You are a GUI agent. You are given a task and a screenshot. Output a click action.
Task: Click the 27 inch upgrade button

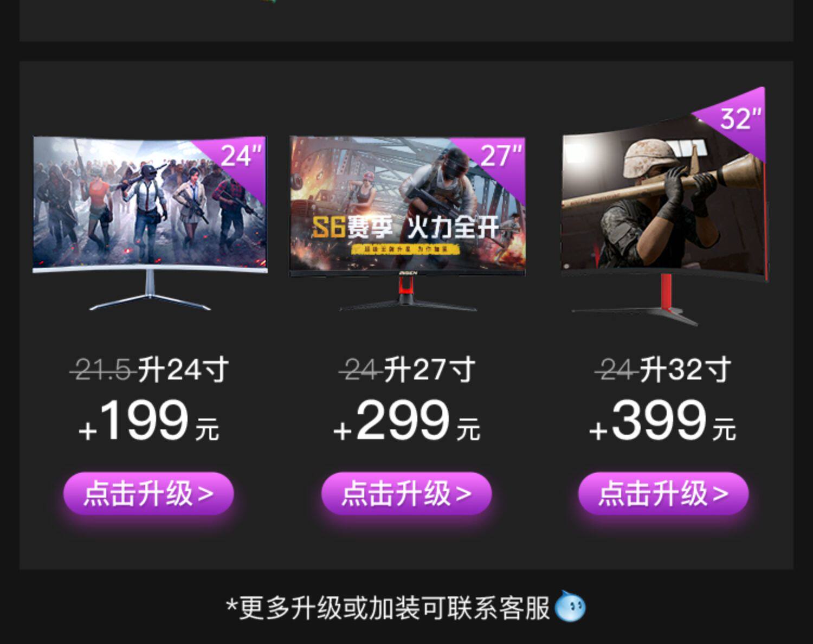[406, 493]
